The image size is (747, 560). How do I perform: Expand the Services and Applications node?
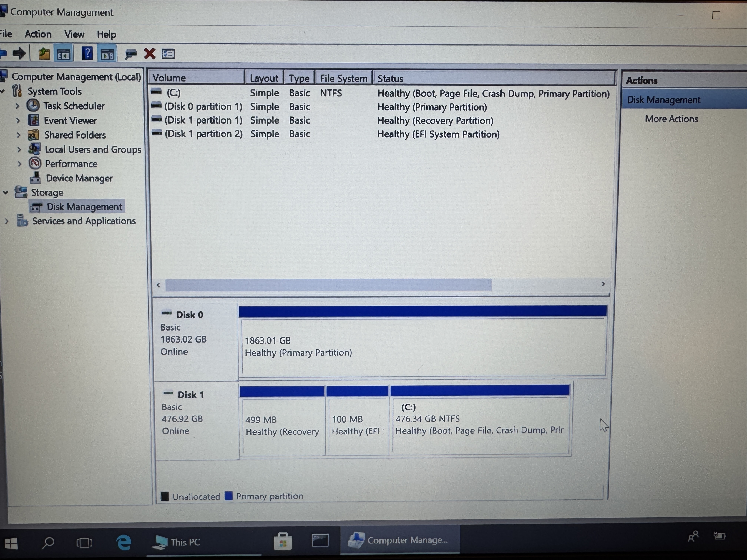6,221
